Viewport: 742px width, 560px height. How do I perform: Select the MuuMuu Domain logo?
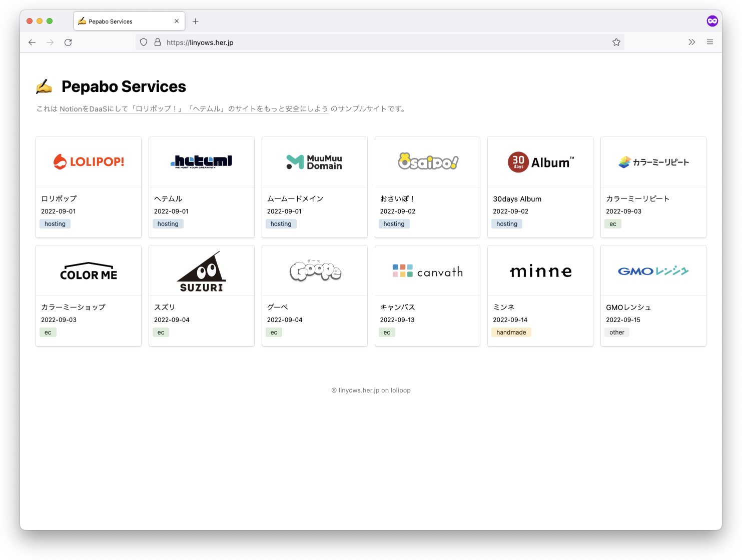[x=314, y=161]
